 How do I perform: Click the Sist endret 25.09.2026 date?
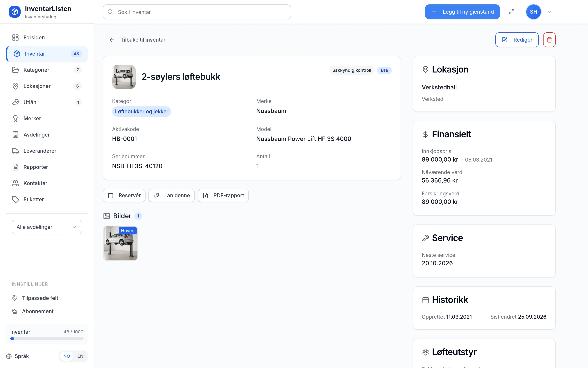click(x=532, y=317)
